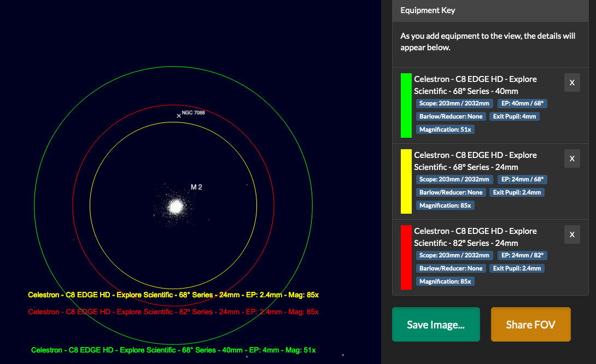Viewport: 596px width, 364px height.
Task: Click the NGC 7088 label
Action: click(x=193, y=113)
